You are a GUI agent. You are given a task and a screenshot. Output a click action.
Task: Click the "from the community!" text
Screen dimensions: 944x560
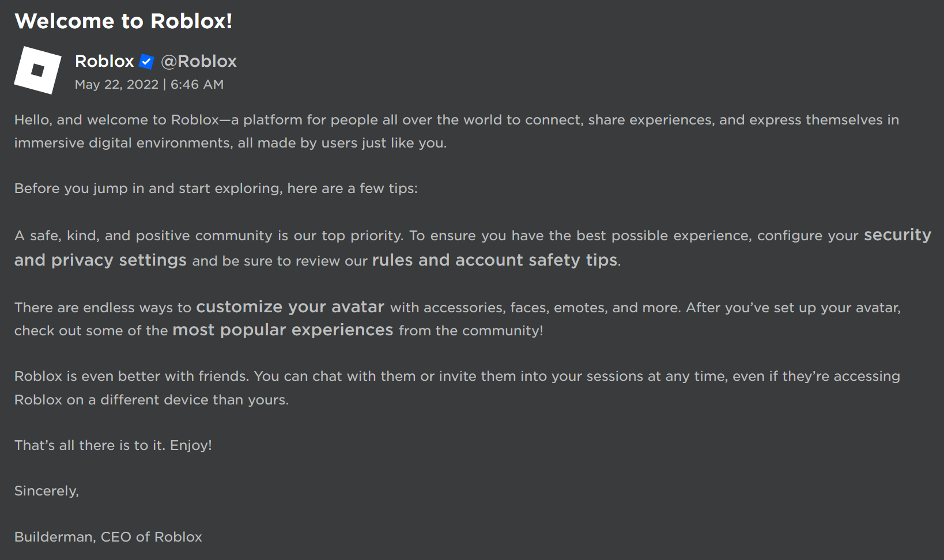click(471, 331)
